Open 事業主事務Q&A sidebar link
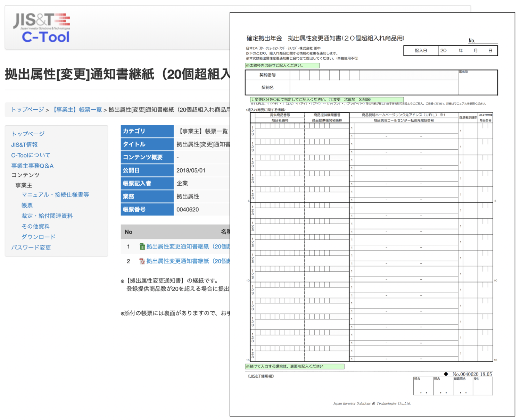 point(32,166)
